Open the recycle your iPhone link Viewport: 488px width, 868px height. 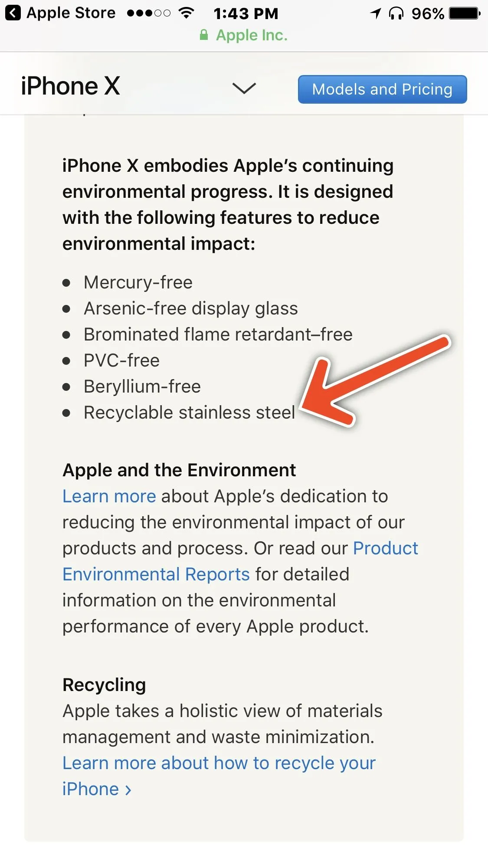[219, 763]
